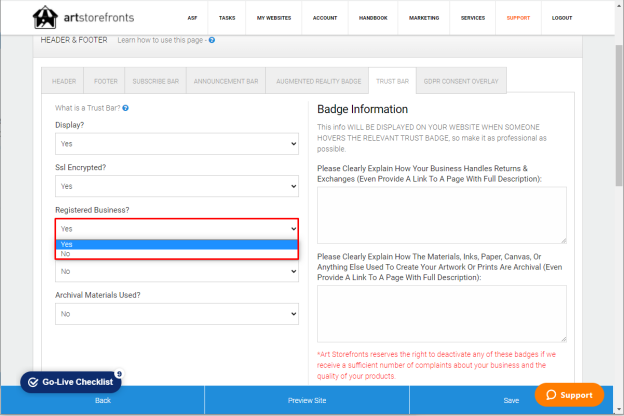624x416 pixels.
Task: Switch to GDPR Consent Overlay tab
Action: coord(461,81)
